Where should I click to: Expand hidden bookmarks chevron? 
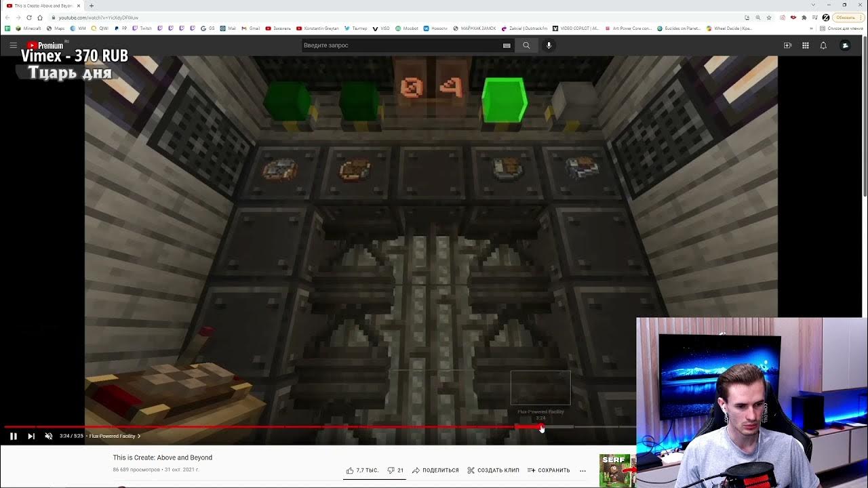point(811,28)
